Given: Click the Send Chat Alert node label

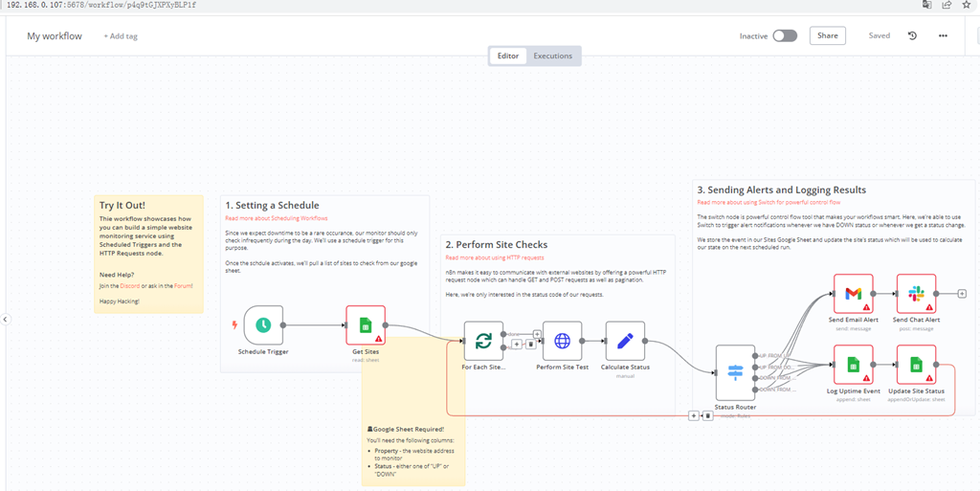Looking at the screenshot, I should [916, 320].
